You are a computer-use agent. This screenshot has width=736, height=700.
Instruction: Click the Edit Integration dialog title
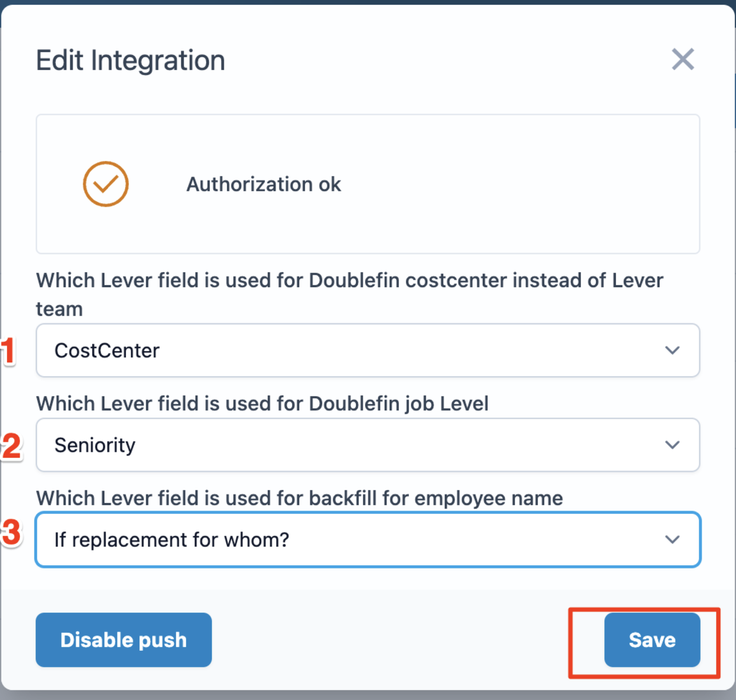pos(130,60)
